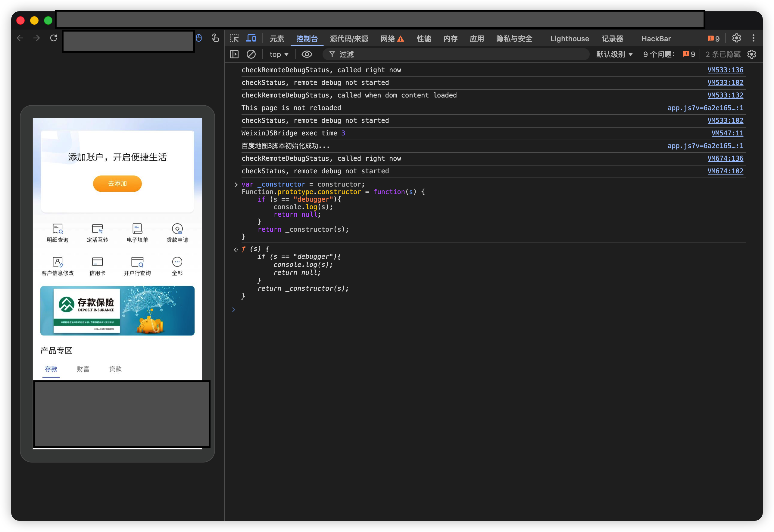Open the console settings gear icon
Viewport: 774px width, 532px height.
click(x=751, y=54)
